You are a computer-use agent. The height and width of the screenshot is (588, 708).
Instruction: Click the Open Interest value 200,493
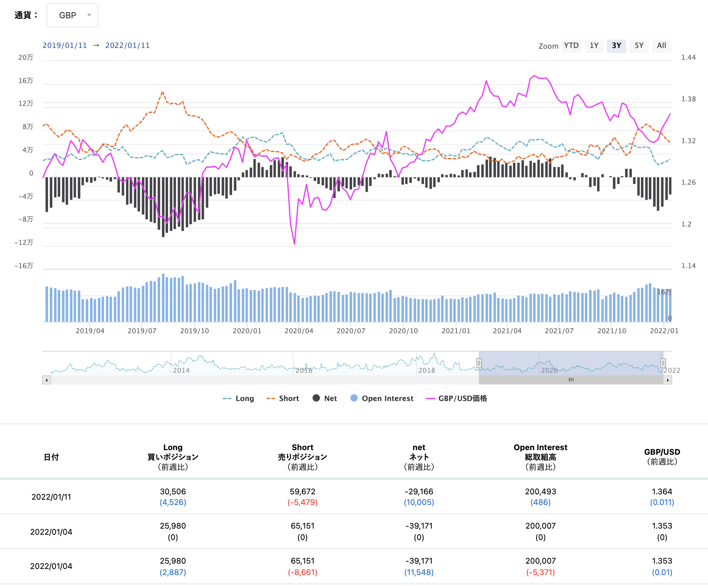coord(540,492)
